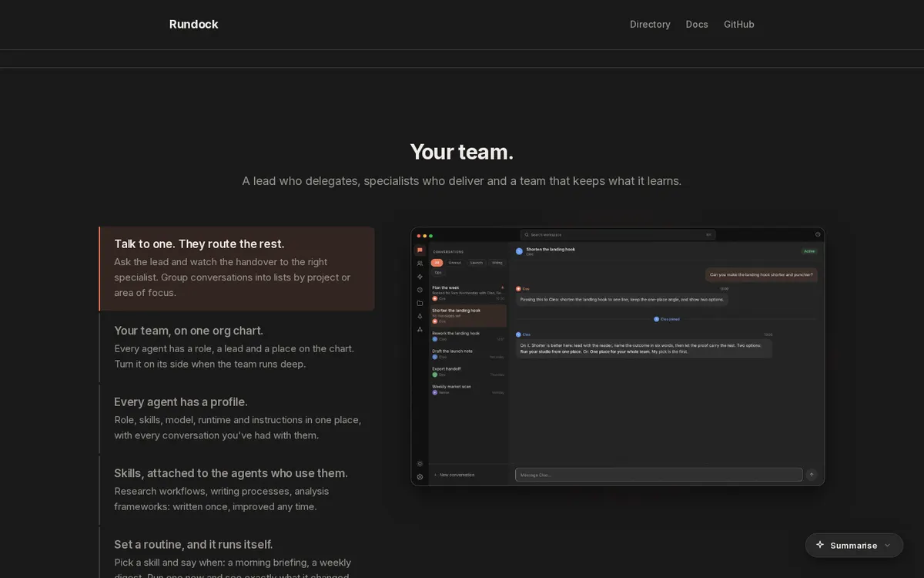This screenshot has width=924, height=578.
Task: Open the GitHub navigation link
Action: tap(739, 24)
